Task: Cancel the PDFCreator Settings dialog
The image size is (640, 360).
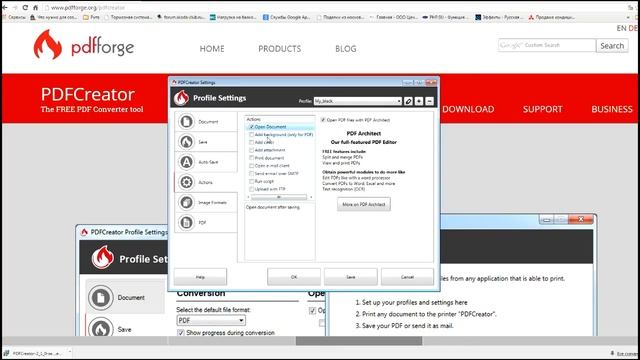Action: point(407,277)
